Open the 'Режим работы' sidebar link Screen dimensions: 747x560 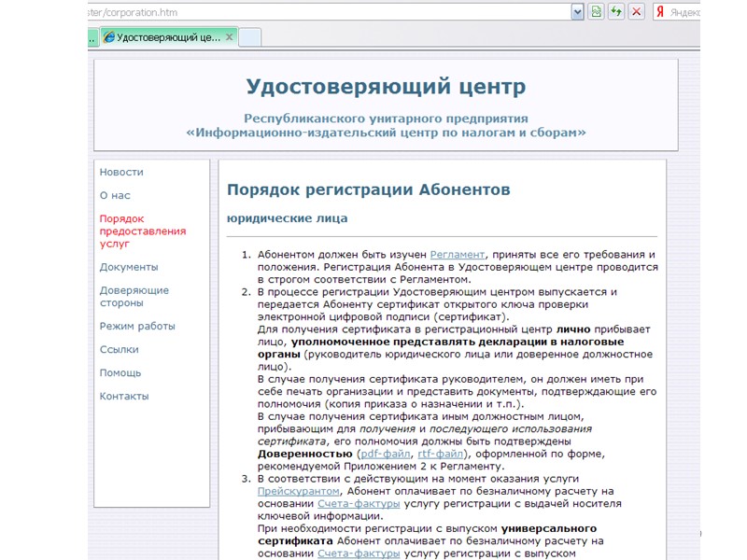coord(137,326)
